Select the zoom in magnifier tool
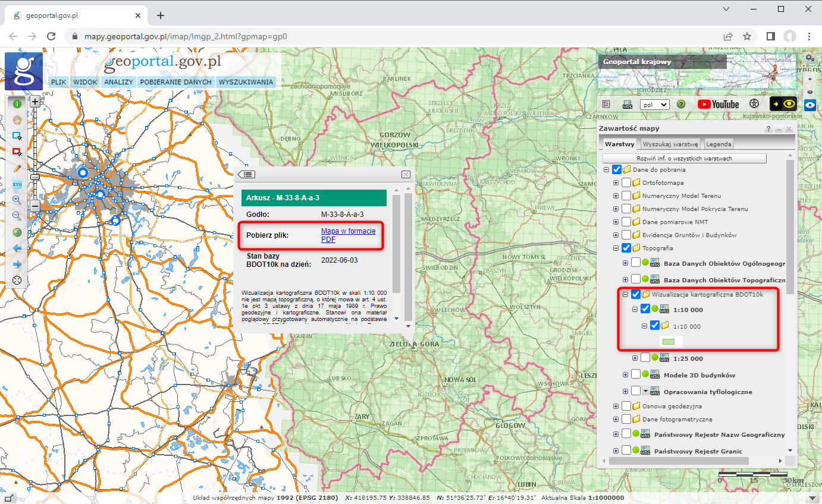Viewport: 822px width, 504px height. pyautogui.click(x=17, y=200)
